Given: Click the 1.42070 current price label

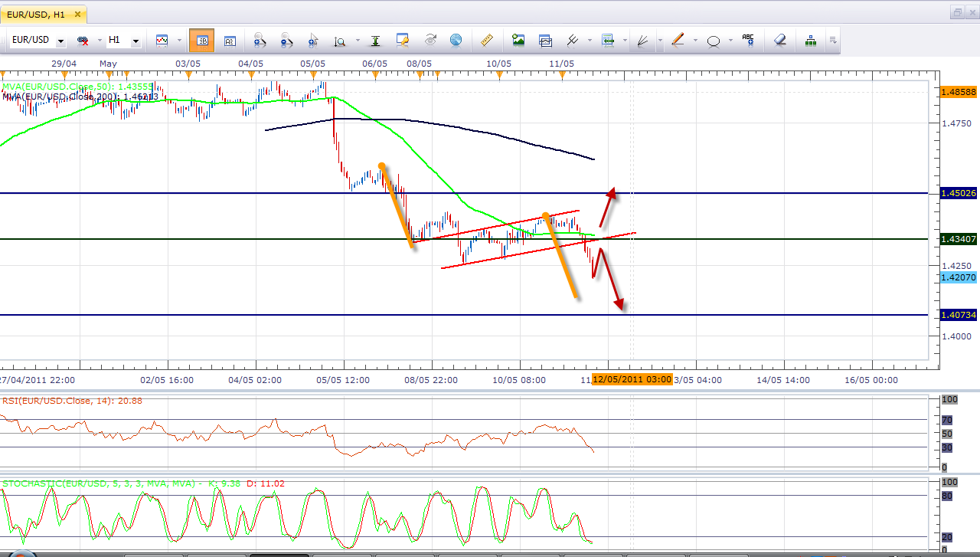Looking at the screenshot, I should click(959, 277).
